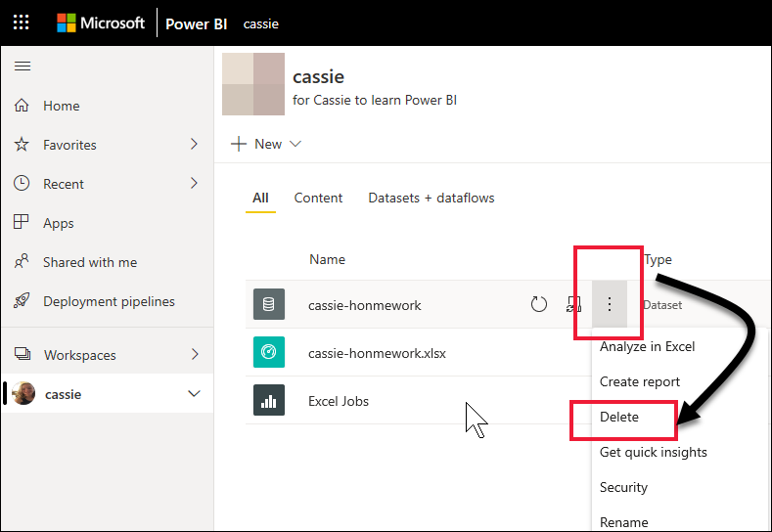Click the 'for Cassie to learn Power BI' description
Viewport: 772px width, 532px height.
(x=375, y=100)
